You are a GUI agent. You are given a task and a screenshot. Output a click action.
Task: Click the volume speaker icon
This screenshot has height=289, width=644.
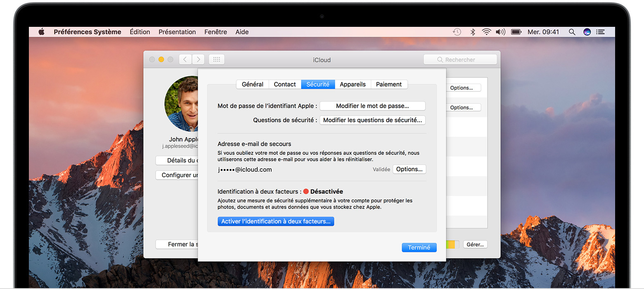(500, 32)
